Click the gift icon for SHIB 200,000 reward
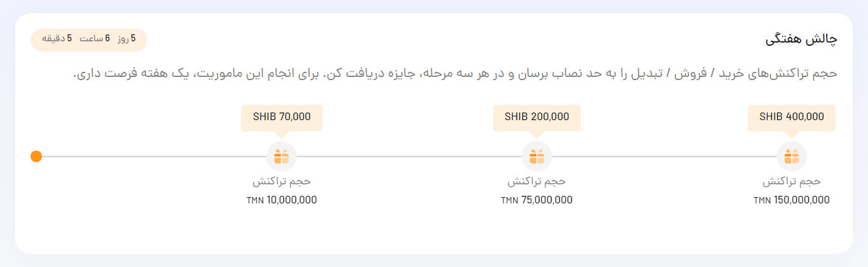The image size is (868, 267). coord(537,156)
